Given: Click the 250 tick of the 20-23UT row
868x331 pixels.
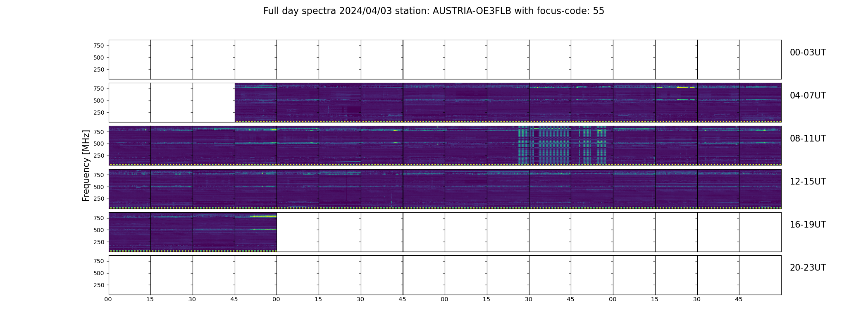Looking at the screenshot, I should [99, 285].
